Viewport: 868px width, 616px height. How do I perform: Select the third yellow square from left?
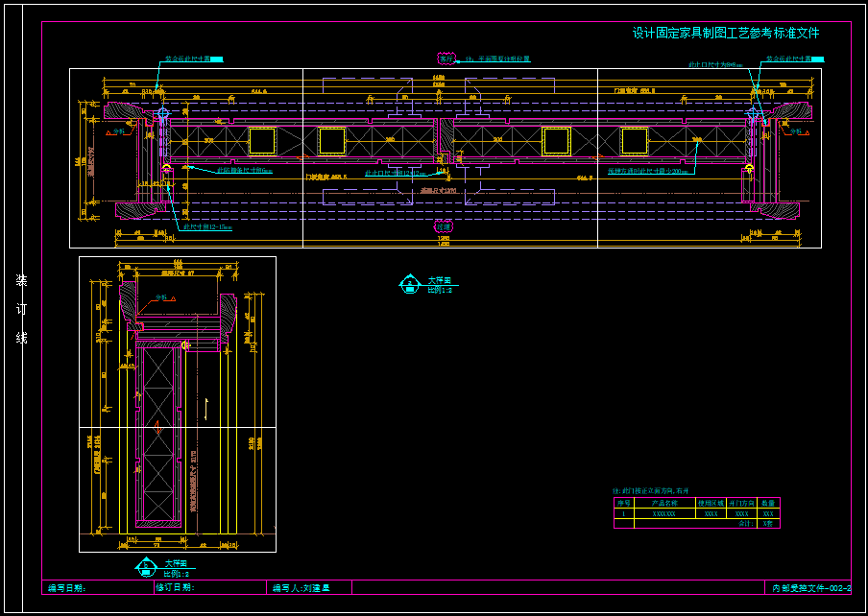pyautogui.click(x=556, y=141)
